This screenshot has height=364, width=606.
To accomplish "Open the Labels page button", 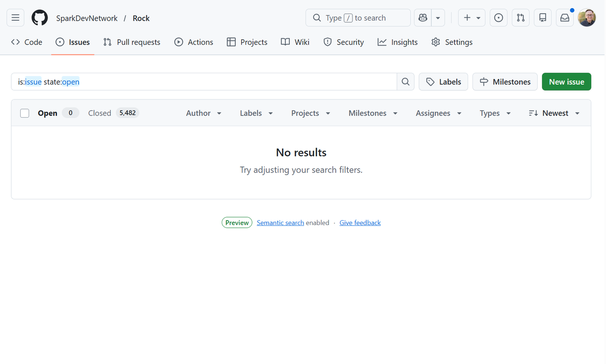I will 443,82.
